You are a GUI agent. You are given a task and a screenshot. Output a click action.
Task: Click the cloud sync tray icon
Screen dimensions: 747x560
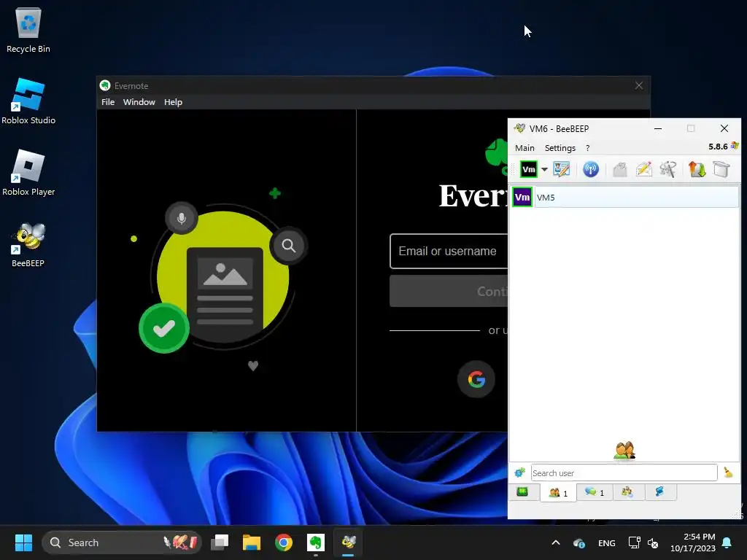[x=578, y=542]
